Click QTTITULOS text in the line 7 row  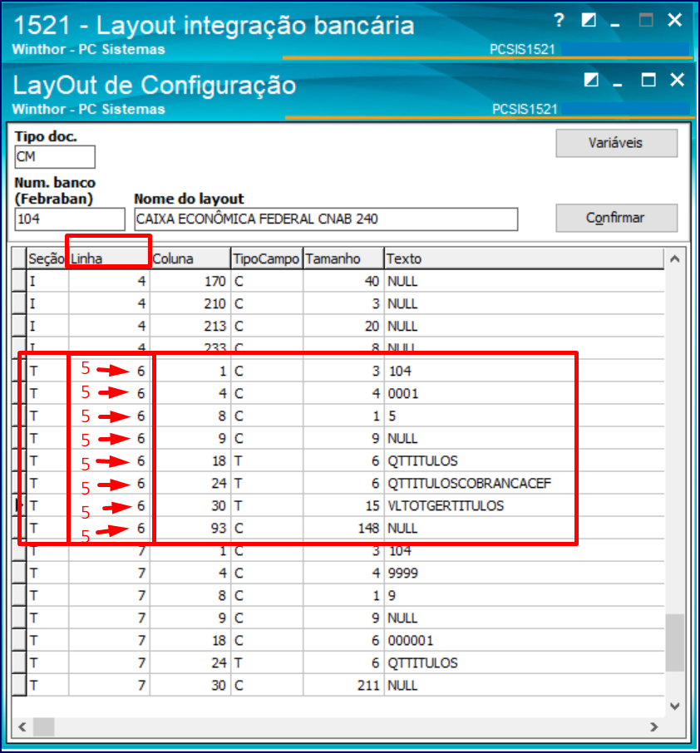[423, 663]
